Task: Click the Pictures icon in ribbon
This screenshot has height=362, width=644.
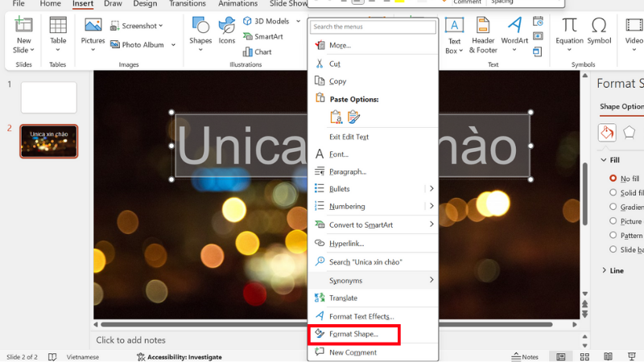Action: (x=93, y=28)
